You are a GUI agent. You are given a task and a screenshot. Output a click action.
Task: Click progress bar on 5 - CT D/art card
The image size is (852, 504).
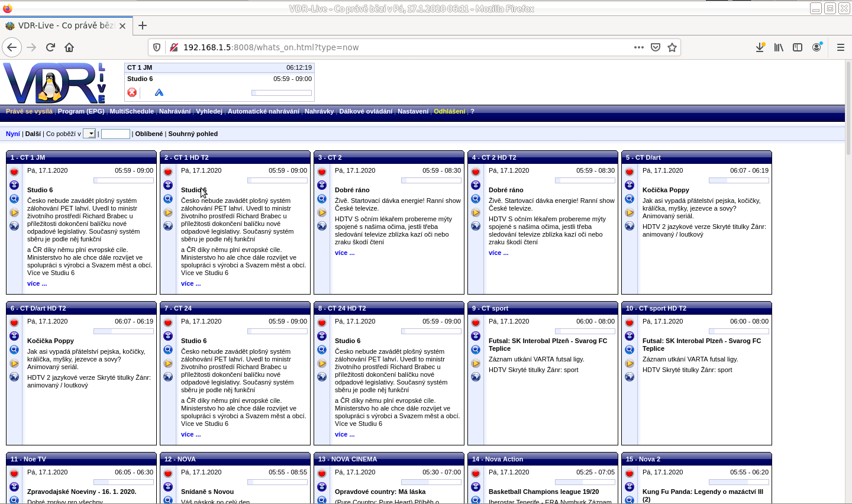(x=739, y=180)
